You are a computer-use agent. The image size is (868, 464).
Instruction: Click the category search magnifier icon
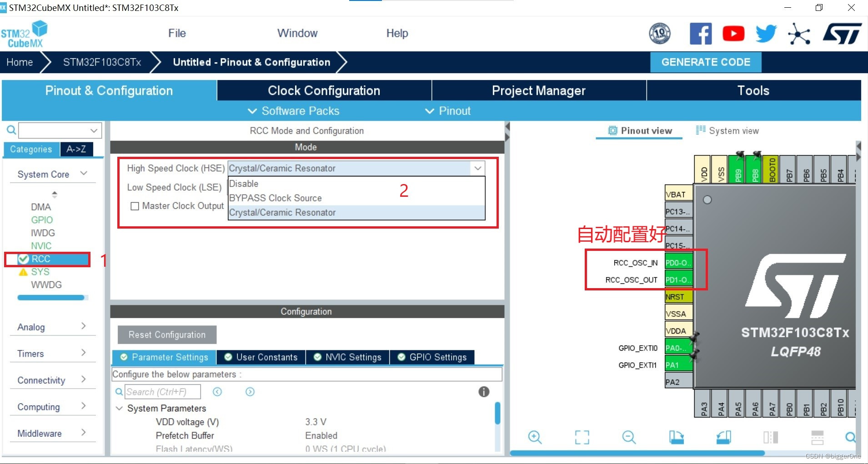(x=11, y=130)
